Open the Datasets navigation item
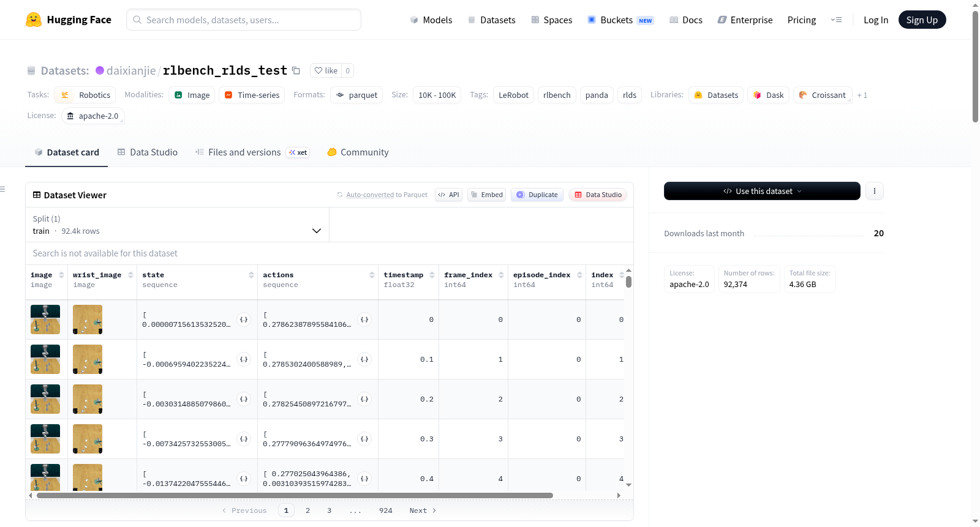 tap(491, 20)
